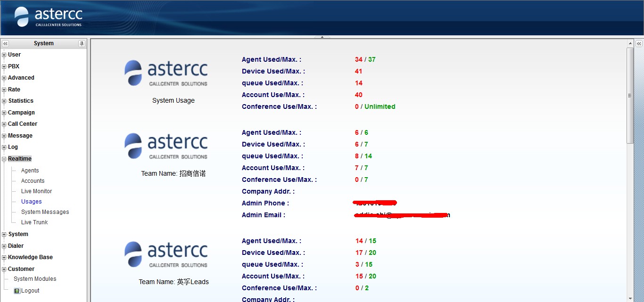Viewport: 644px width, 302px height.
Task: Expand the User tree node
Action: (4, 55)
